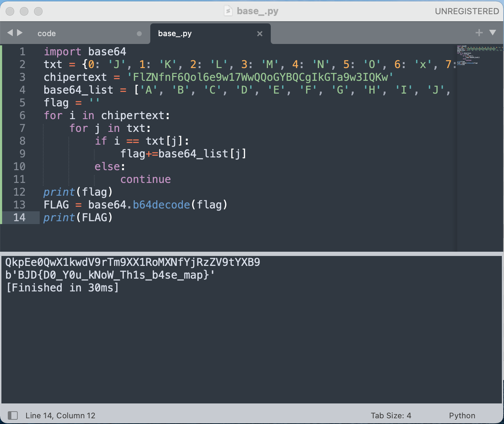The image size is (504, 424).
Task: Click line number 3 in gutter
Action: [x=22, y=77]
